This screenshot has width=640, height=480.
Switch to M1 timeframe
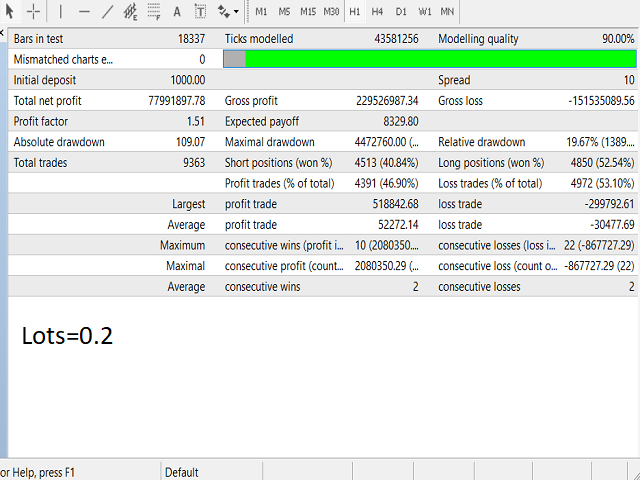(x=261, y=11)
